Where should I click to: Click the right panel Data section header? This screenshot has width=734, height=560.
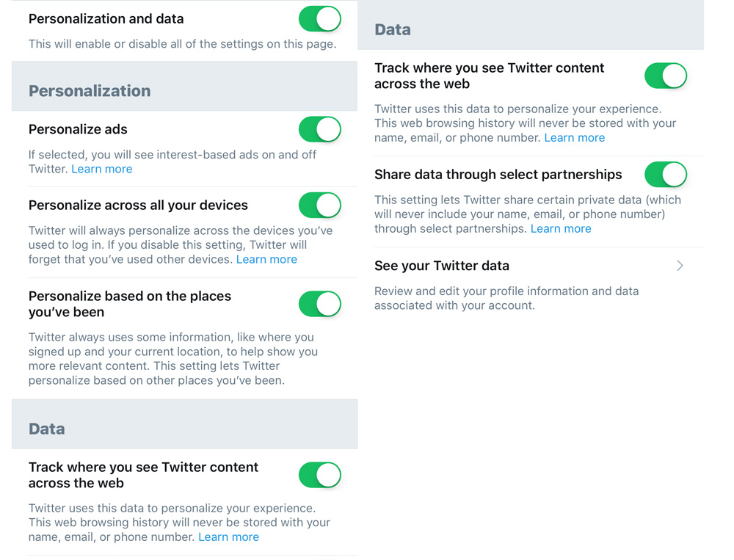tap(393, 29)
